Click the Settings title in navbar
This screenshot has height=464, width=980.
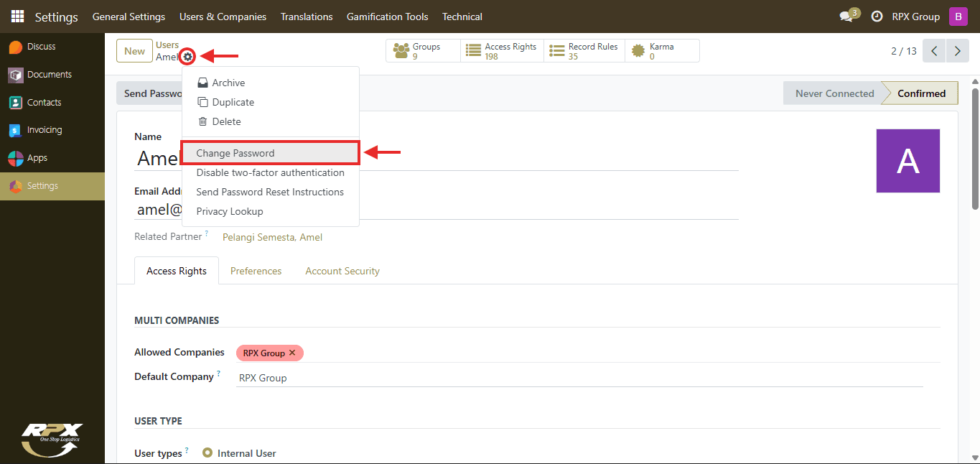[56, 17]
